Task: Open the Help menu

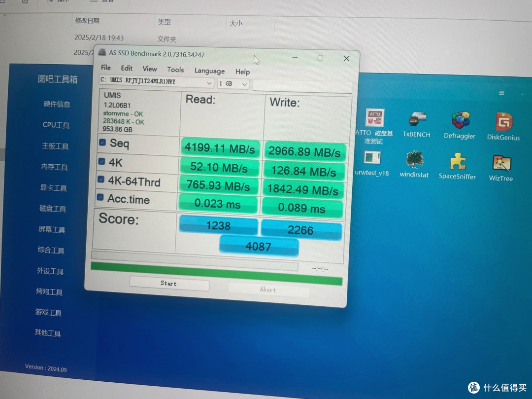Action: 242,72
